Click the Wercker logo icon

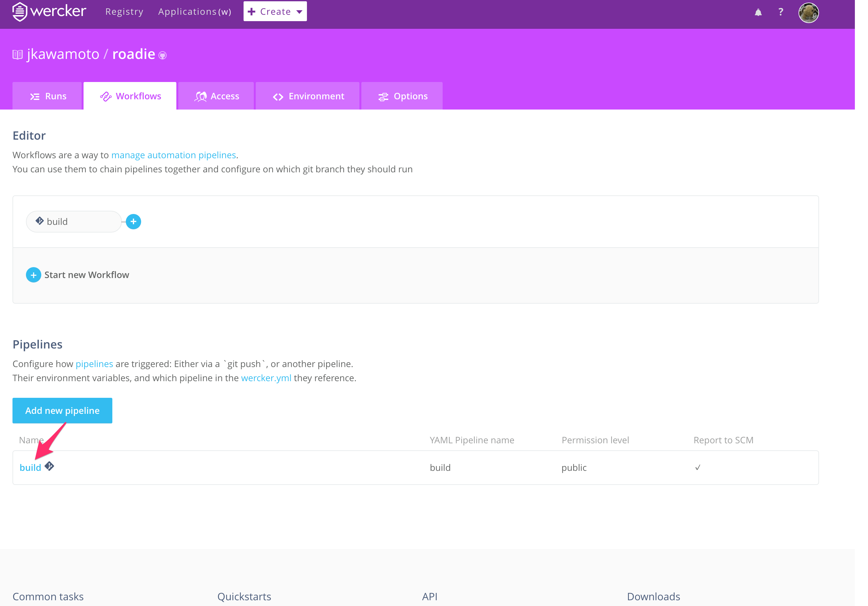point(20,12)
